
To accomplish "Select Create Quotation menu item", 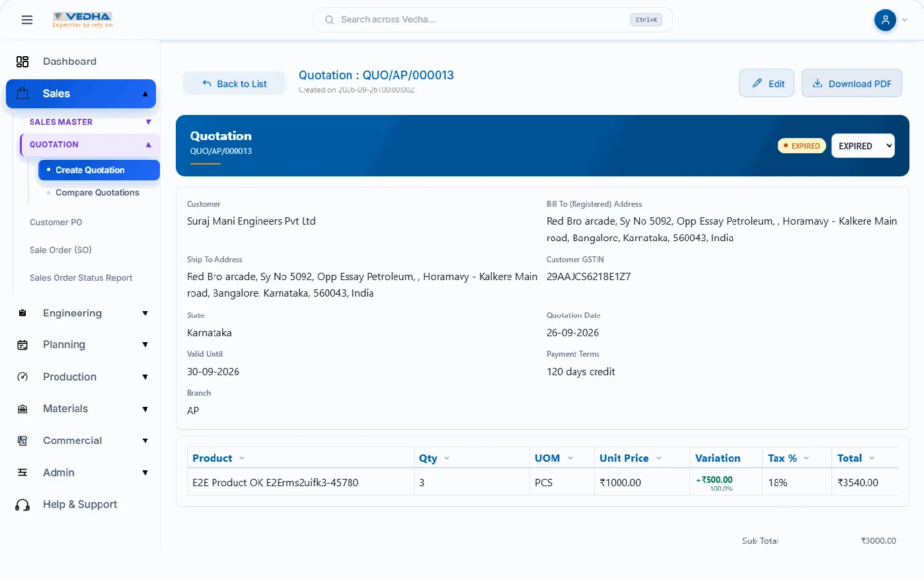I will point(99,170).
